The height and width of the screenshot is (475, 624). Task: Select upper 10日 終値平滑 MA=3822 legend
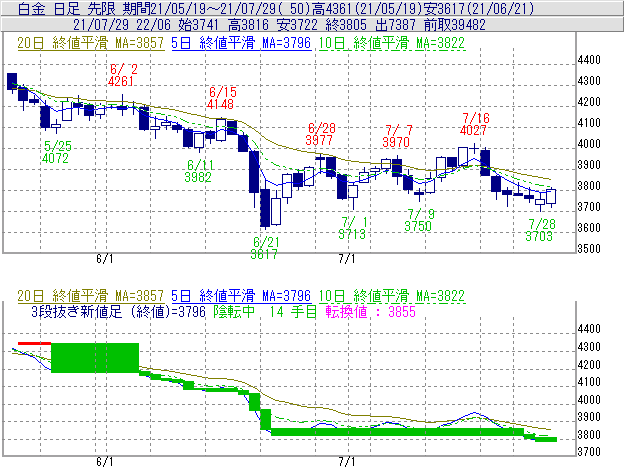coord(392,43)
